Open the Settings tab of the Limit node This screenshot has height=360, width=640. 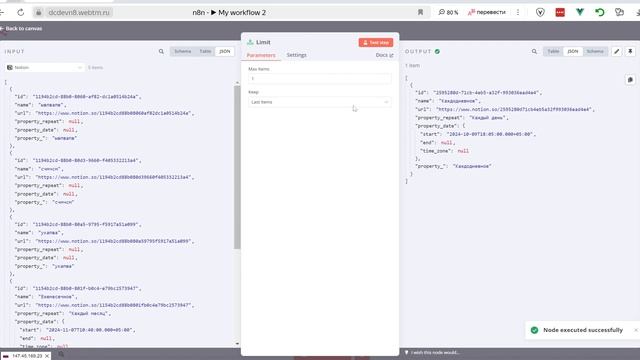(x=296, y=55)
